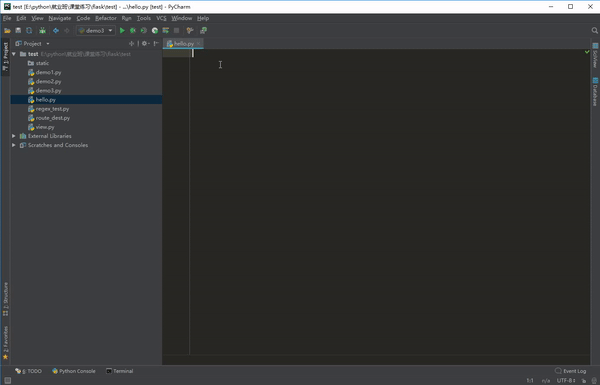
Task: Open the View menu
Action: point(37,18)
